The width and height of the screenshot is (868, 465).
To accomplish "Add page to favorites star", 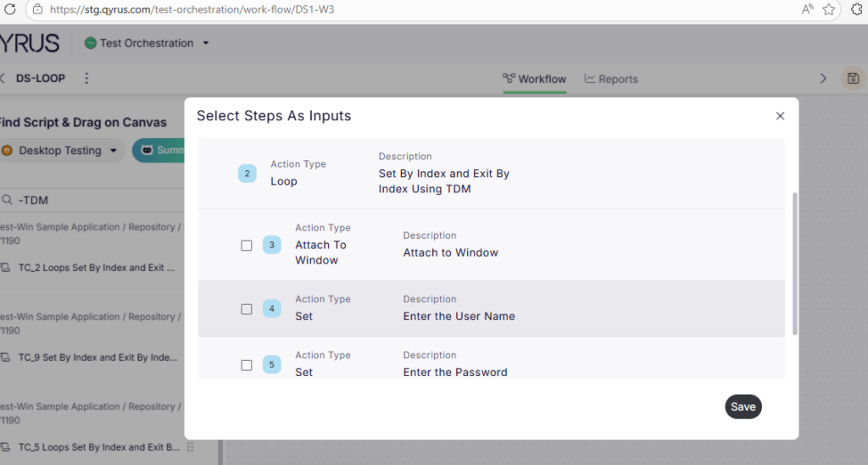I will tap(829, 8).
